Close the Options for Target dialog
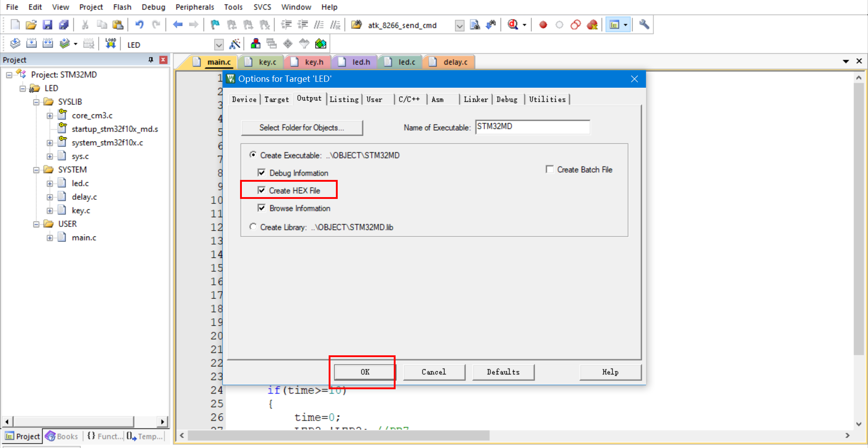 [x=634, y=79]
